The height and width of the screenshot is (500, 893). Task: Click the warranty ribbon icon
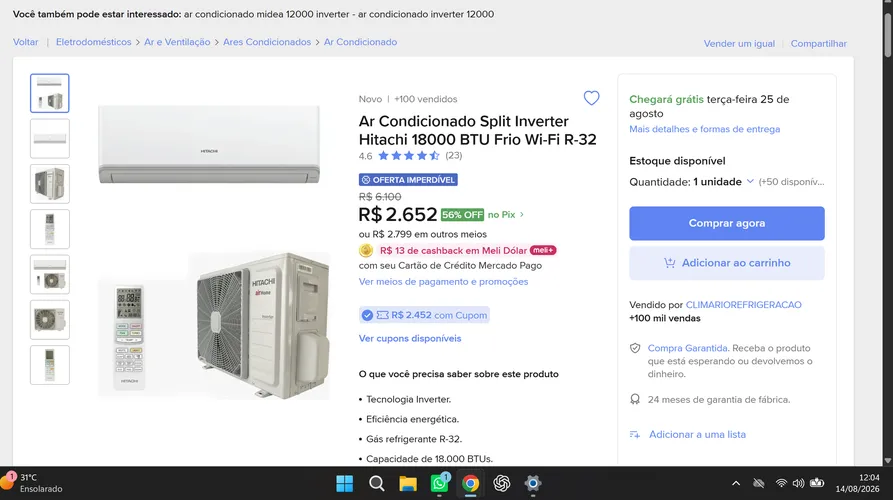coord(635,399)
